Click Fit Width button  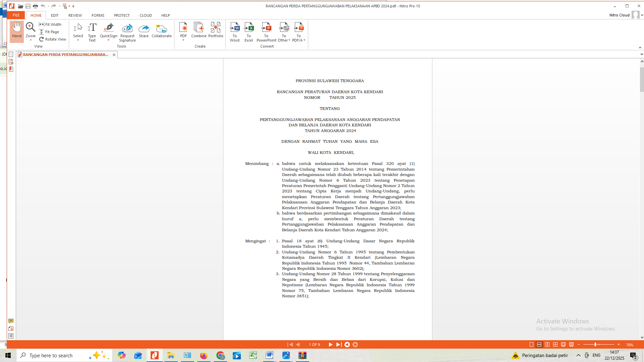50,24
